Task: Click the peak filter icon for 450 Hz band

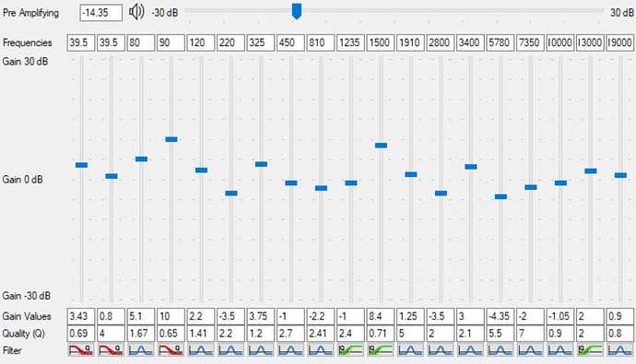Action: click(x=291, y=350)
